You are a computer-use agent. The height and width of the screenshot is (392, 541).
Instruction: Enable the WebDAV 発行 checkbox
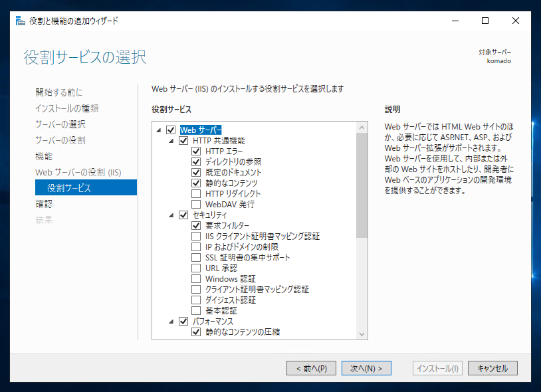196,204
